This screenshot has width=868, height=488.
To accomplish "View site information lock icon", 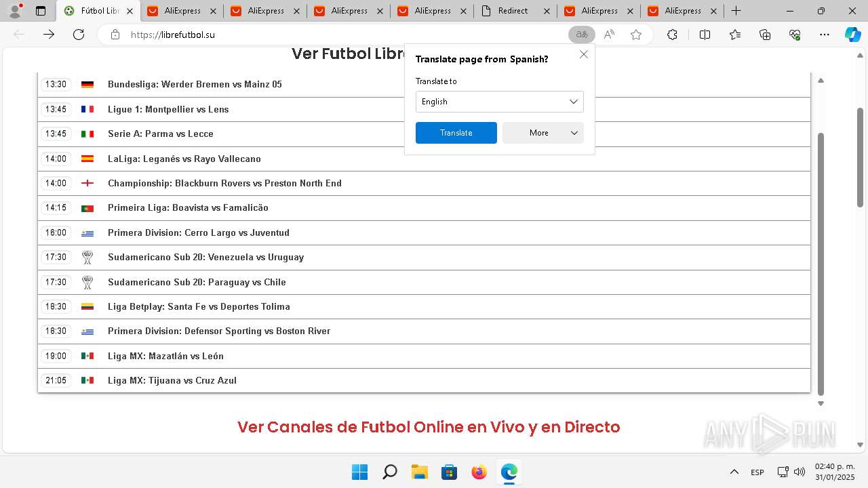I will pyautogui.click(x=115, y=35).
